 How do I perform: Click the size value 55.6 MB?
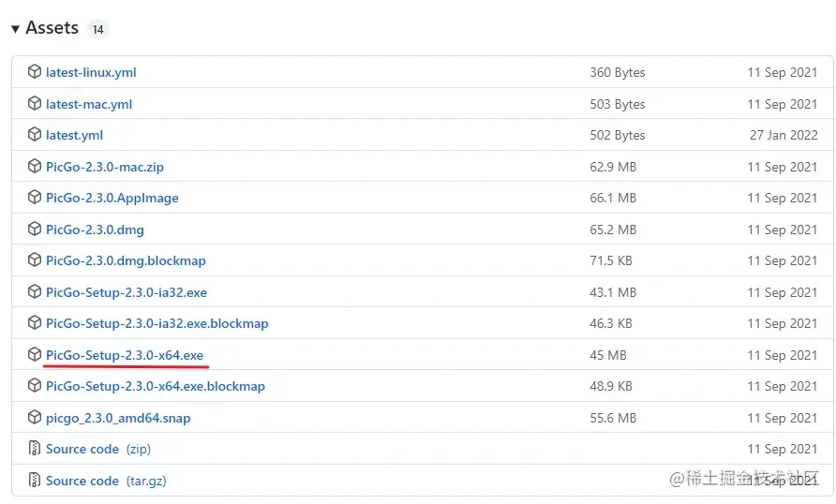pyautogui.click(x=613, y=418)
